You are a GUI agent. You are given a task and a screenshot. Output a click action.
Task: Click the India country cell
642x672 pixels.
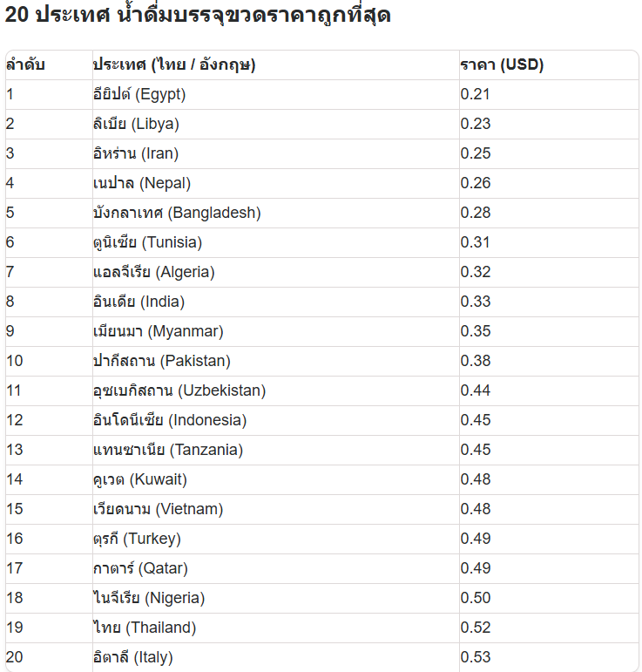click(276, 302)
